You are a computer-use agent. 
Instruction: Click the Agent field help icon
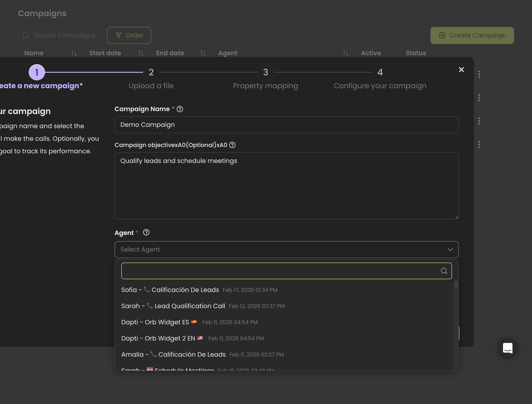tap(146, 233)
